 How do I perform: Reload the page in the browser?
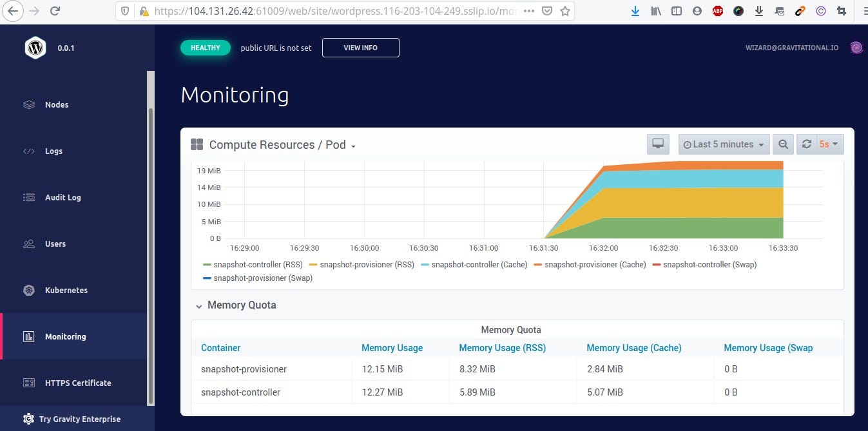point(55,11)
